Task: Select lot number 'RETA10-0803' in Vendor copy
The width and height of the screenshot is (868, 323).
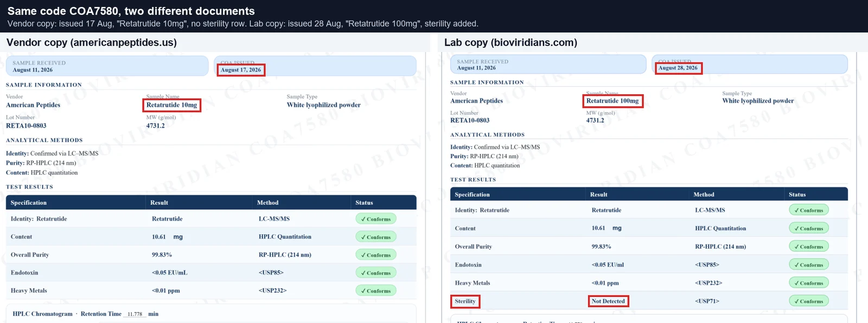Action: point(26,126)
